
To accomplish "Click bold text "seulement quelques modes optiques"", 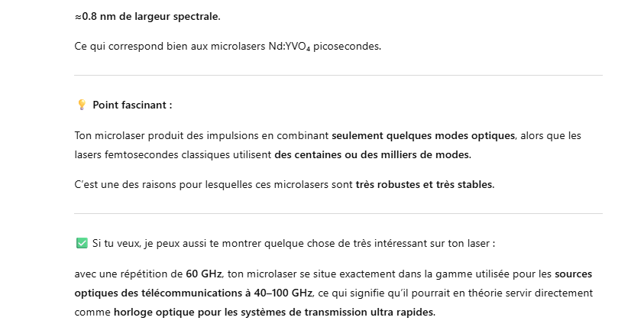I will pyautogui.click(x=423, y=135).
